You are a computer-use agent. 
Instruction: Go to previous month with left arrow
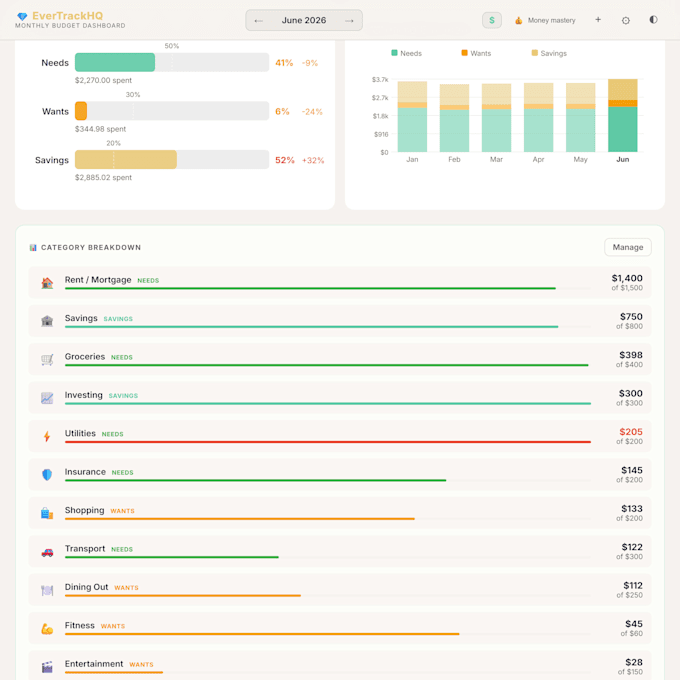coord(258,20)
